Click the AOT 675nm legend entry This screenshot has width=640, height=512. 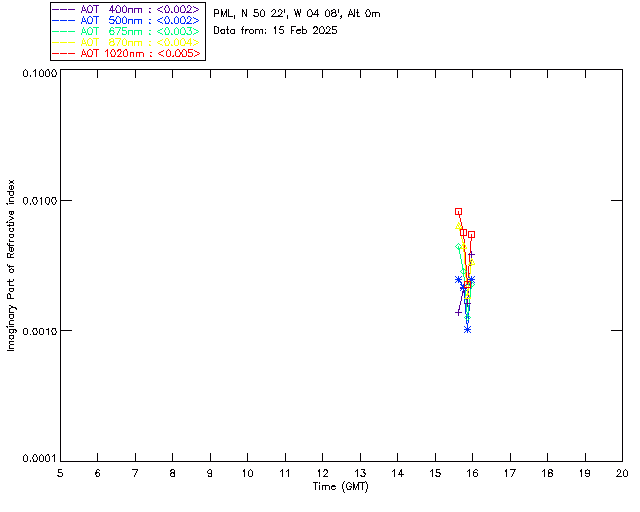pos(126,31)
